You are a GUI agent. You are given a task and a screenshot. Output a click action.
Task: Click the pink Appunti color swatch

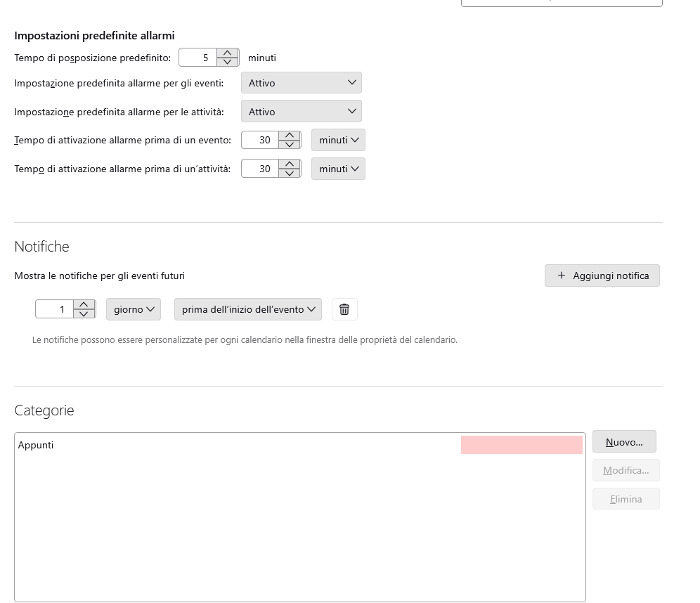(x=521, y=445)
